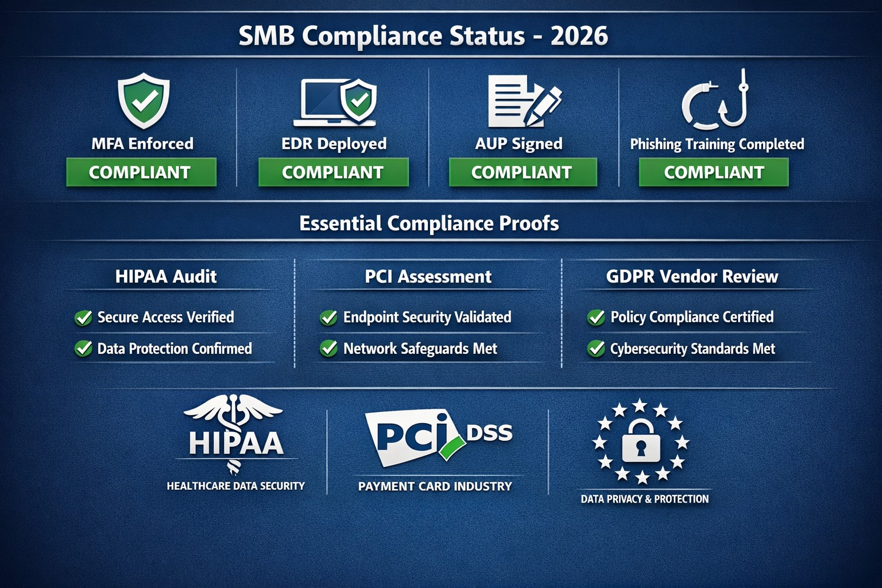This screenshot has width=882, height=588.
Task: Click COMPLIANT badge under AUP Signed
Action: pos(523,172)
